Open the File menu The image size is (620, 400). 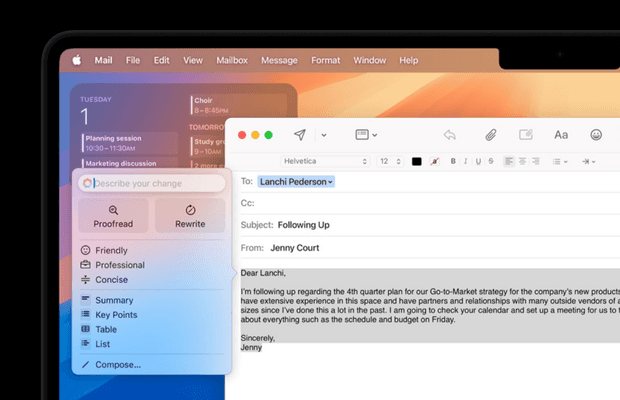click(x=133, y=60)
